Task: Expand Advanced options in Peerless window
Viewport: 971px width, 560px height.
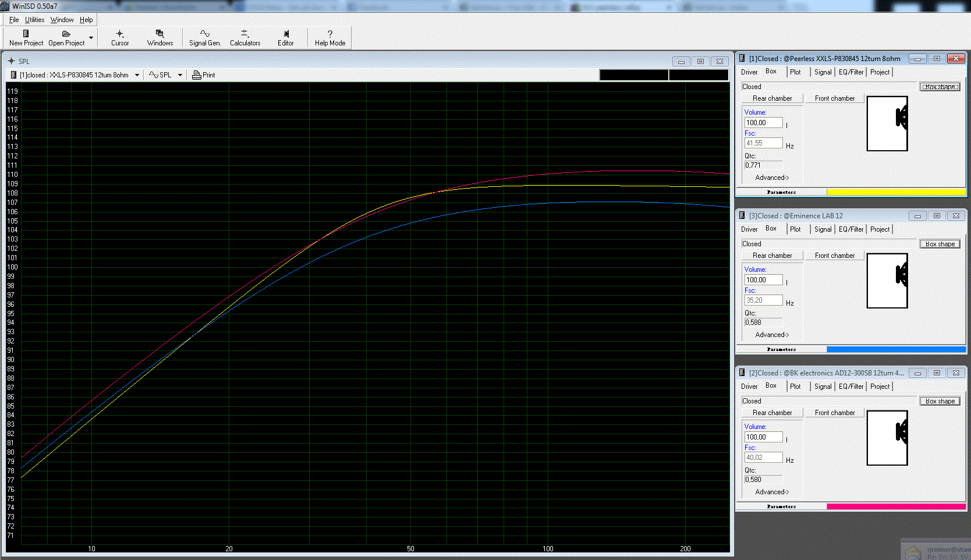Action: click(772, 178)
